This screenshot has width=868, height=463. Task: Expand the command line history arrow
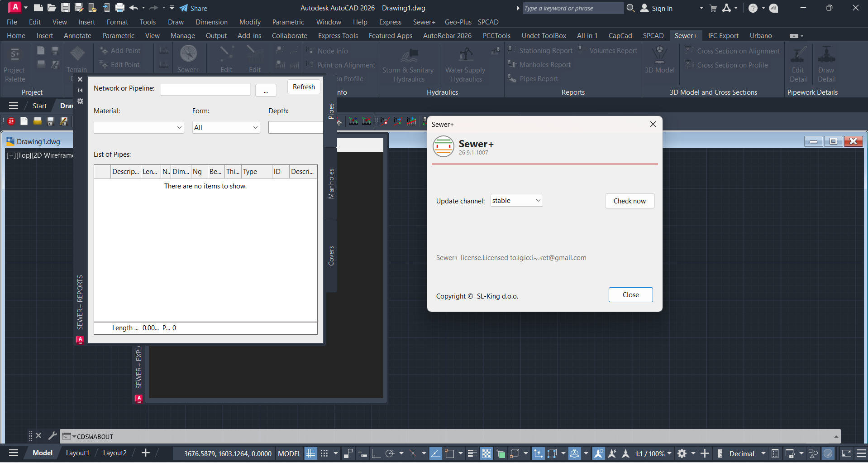[x=836, y=437]
